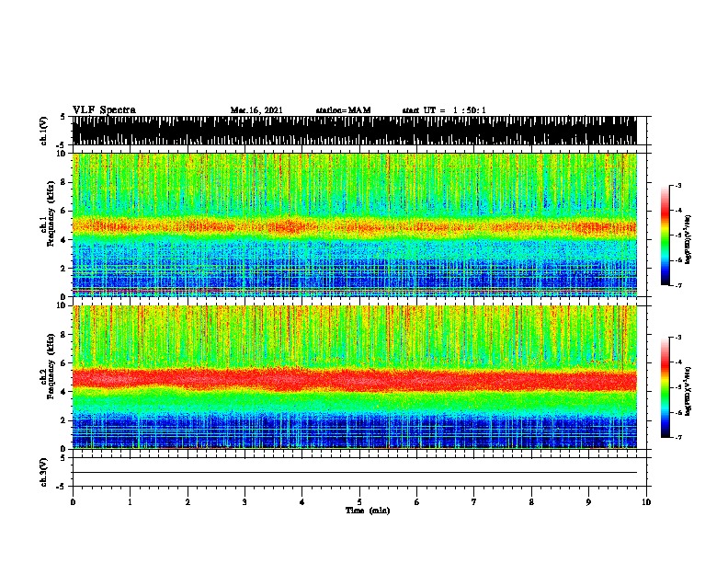Viewport: 728px width, 563px height.
Task: Click tick label "3" on the Time axis
Action: pyautogui.click(x=245, y=502)
